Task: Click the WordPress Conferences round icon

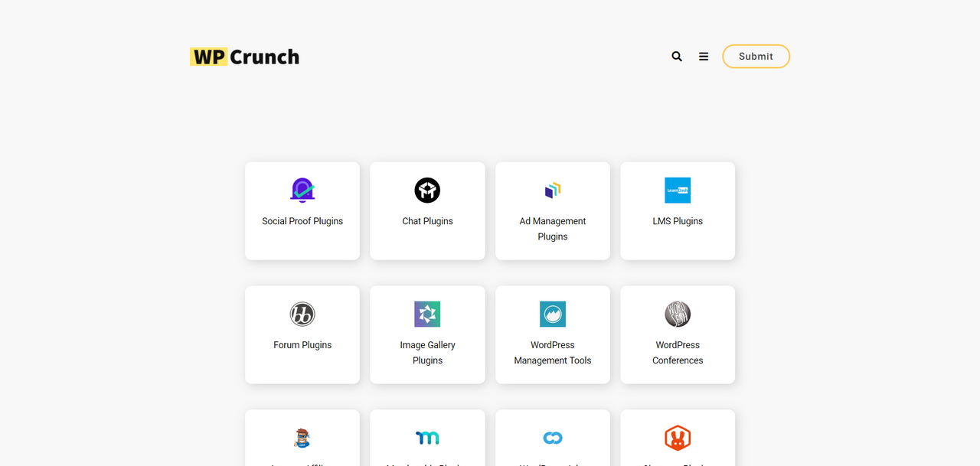Action: click(678, 314)
